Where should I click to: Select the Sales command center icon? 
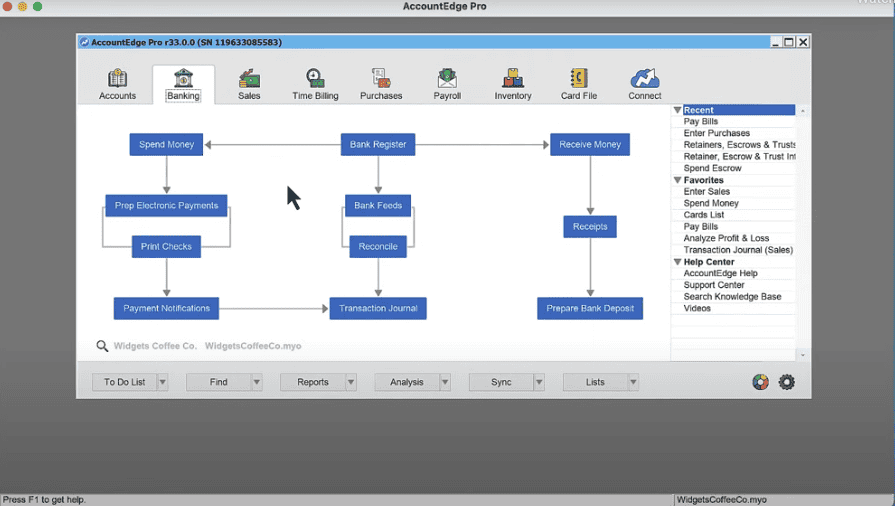tap(249, 79)
